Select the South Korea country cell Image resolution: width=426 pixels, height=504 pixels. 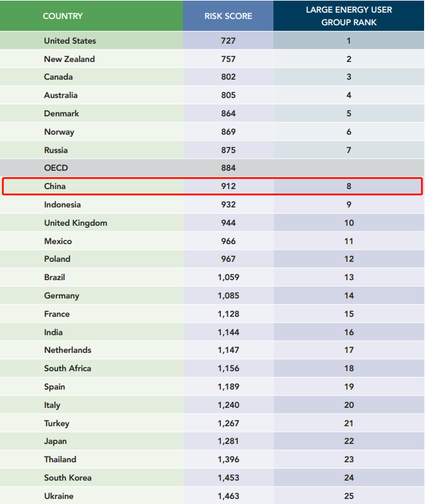[68, 477]
